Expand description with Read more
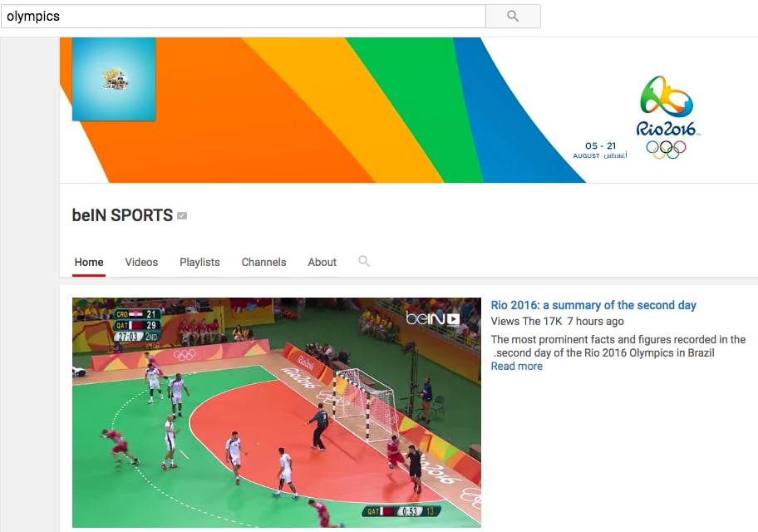Viewport: 758px width, 532px height. [x=517, y=366]
